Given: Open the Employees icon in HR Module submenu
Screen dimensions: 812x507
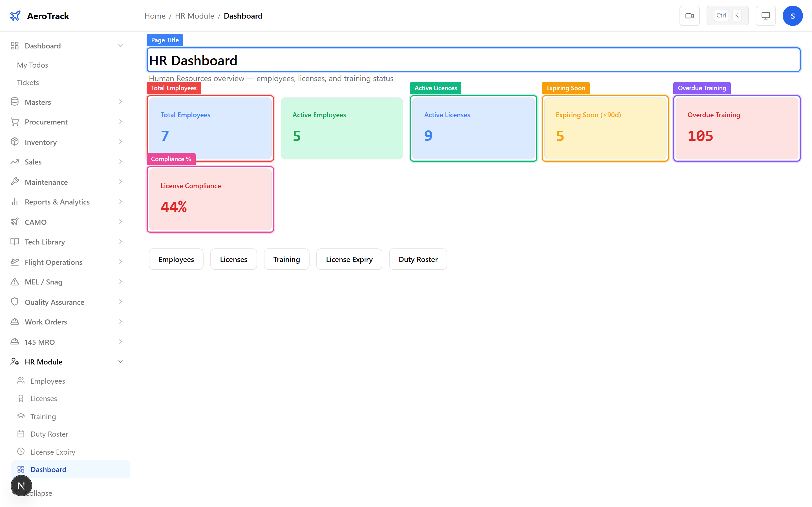Looking at the screenshot, I should click(x=21, y=381).
